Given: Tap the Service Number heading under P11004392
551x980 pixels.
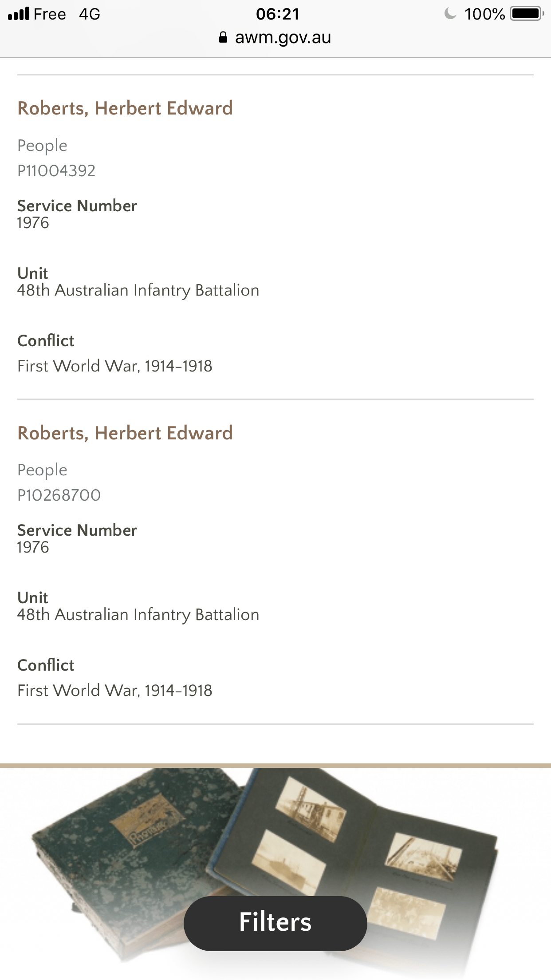Looking at the screenshot, I should coord(77,206).
